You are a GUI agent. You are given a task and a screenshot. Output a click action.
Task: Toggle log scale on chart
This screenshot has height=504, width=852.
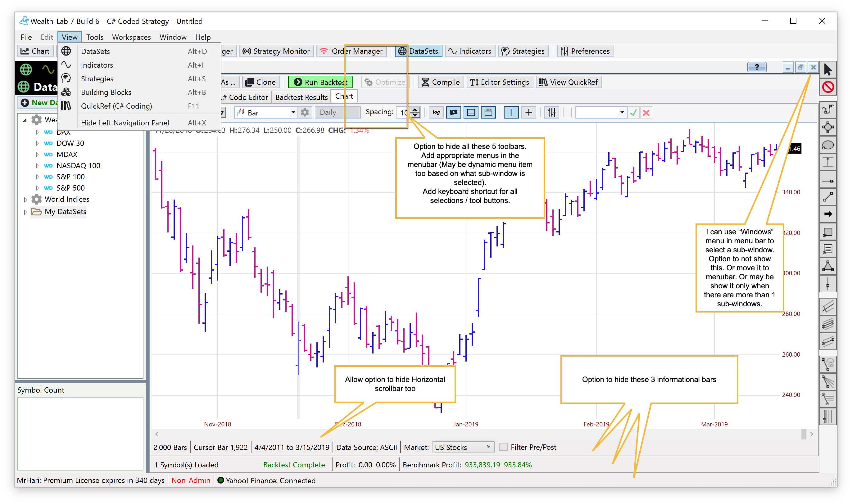436,112
